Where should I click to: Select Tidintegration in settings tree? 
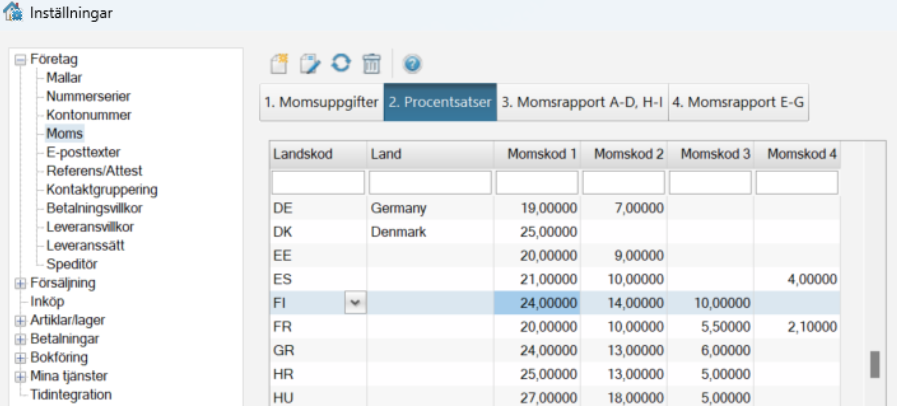(71, 395)
